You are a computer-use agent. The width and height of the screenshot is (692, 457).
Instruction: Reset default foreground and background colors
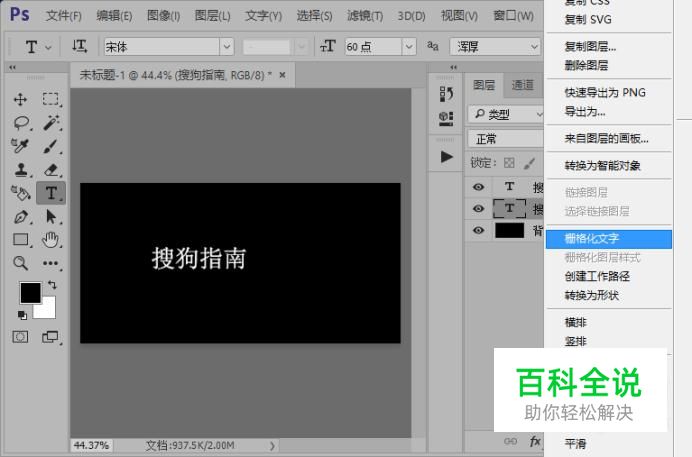(x=22, y=315)
